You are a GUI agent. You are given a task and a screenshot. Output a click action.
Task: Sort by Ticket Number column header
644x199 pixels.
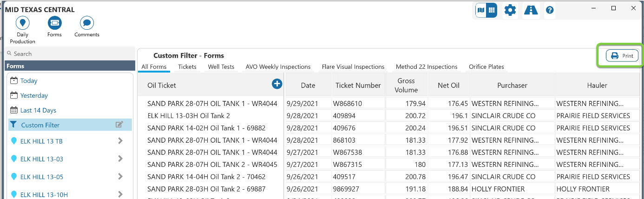point(358,86)
